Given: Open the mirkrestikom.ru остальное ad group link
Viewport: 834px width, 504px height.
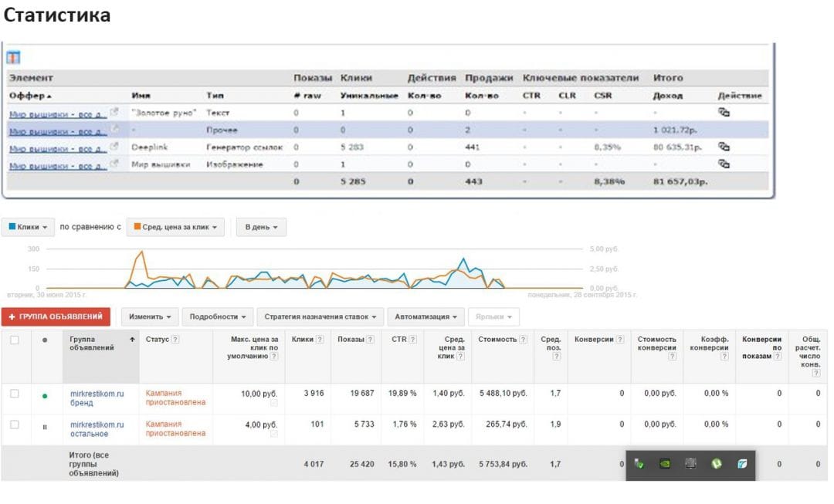Looking at the screenshot, I should point(97,429).
